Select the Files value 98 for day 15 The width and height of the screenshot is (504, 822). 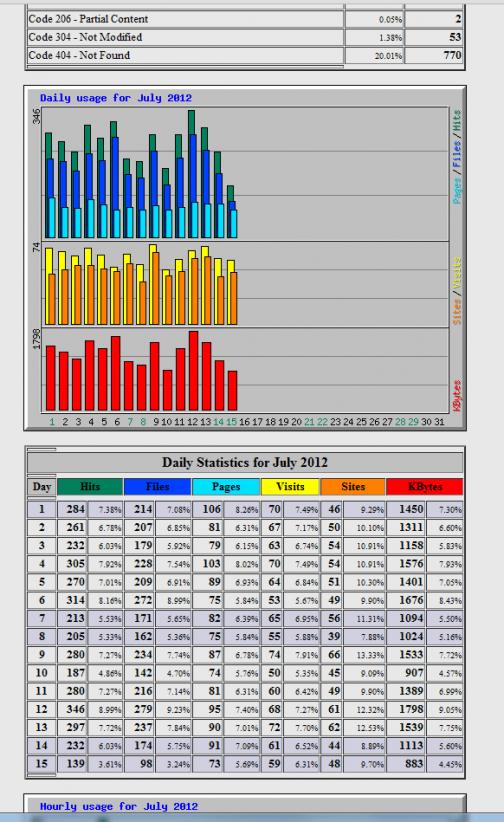pos(146,764)
